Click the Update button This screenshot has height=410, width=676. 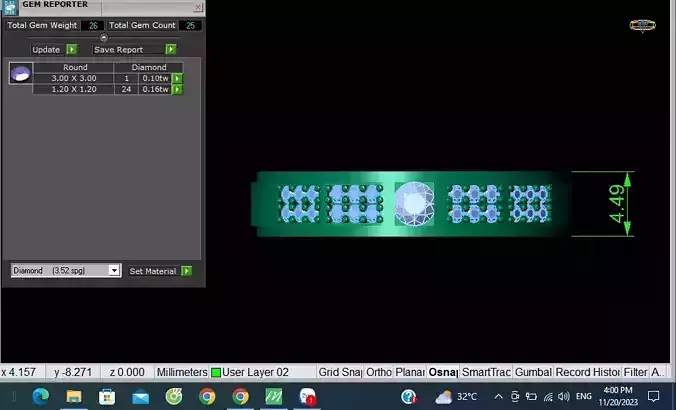click(x=46, y=50)
